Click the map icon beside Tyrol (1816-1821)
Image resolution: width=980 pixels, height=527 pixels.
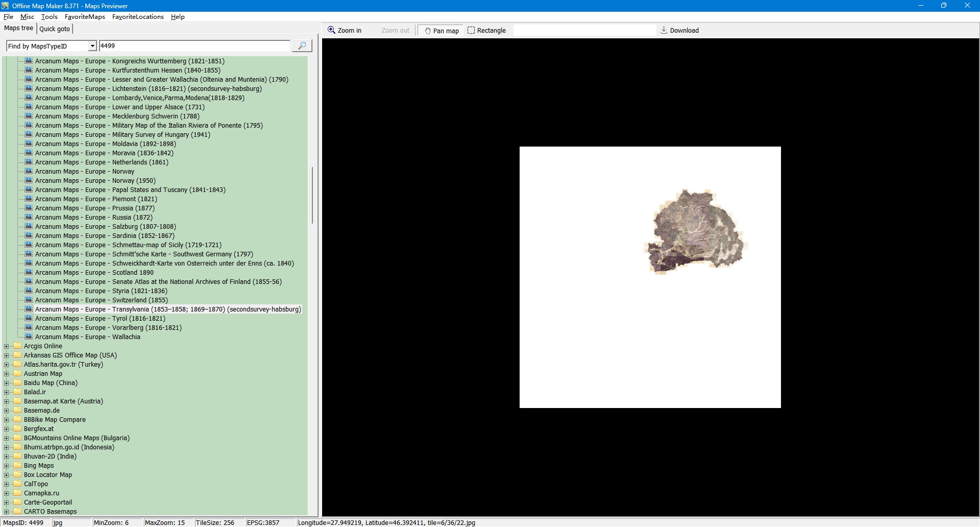[x=29, y=318]
